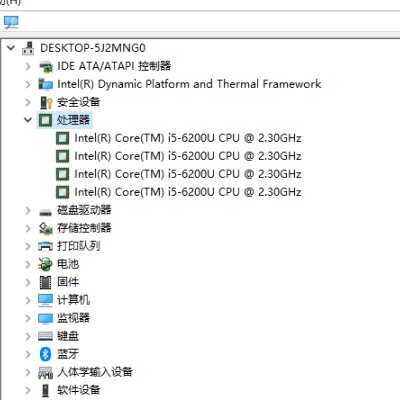Select the 监视器 label
The height and width of the screenshot is (400, 400).
click(x=73, y=318)
